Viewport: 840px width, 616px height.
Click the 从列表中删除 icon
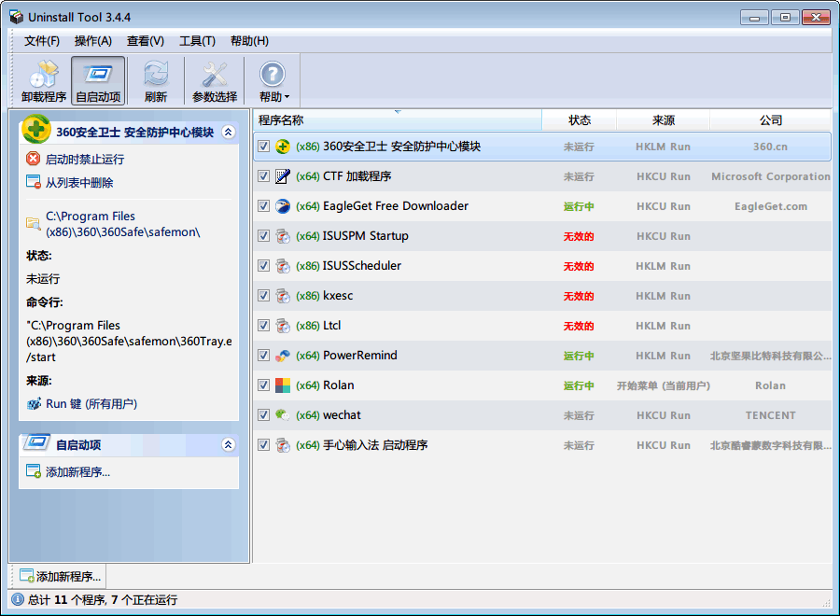(x=34, y=182)
